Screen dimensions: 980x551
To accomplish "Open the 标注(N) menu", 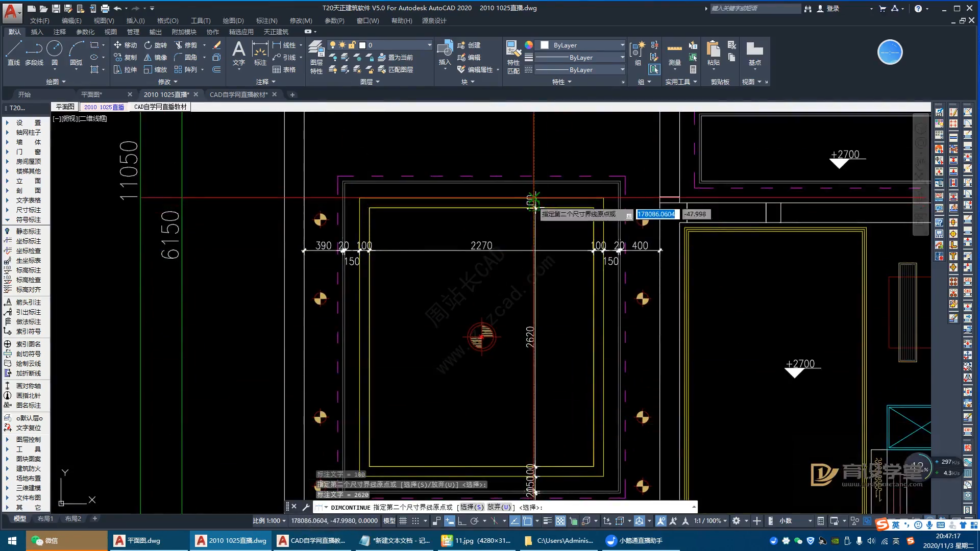I will tap(266, 20).
